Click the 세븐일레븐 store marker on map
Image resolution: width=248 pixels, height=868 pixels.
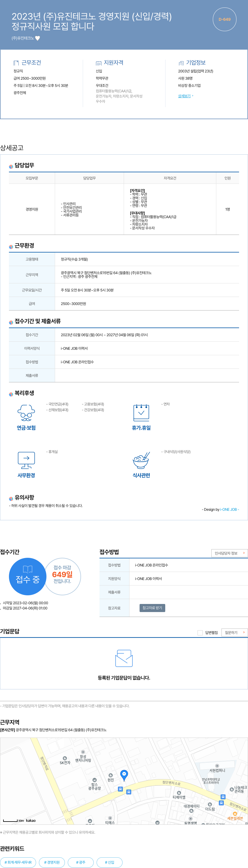pyautogui.click(x=235, y=814)
